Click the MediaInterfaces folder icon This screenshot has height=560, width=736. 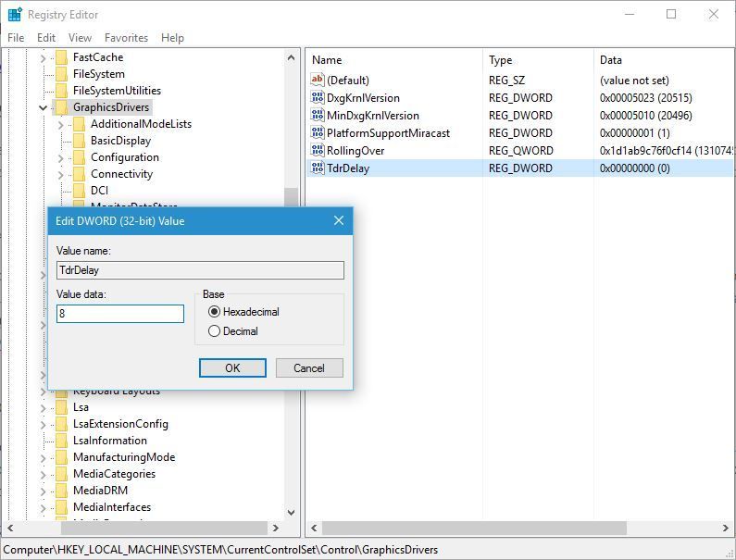[x=61, y=507]
